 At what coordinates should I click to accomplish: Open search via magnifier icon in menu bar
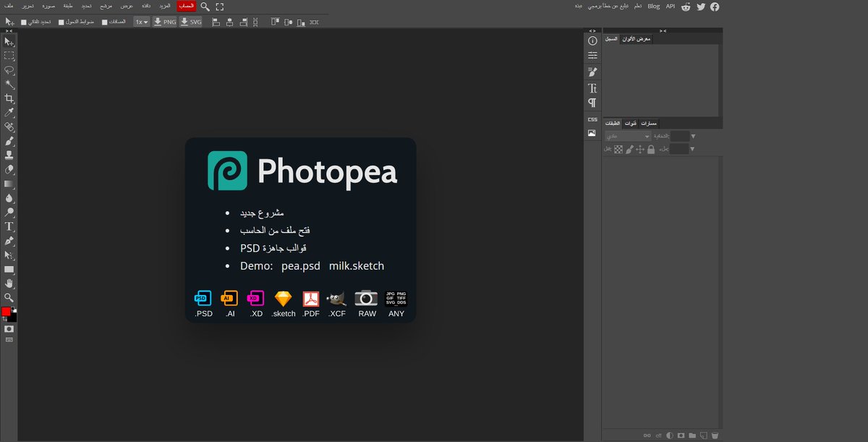point(205,6)
